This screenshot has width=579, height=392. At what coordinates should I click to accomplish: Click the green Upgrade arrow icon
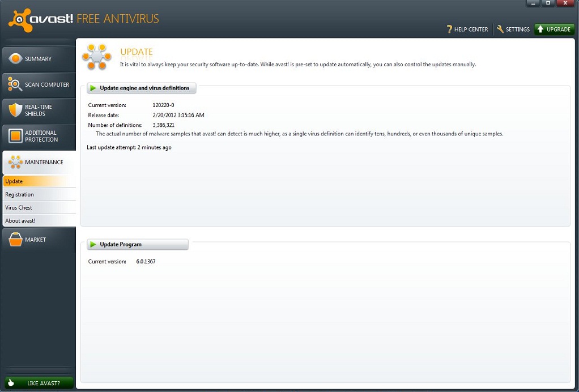pyautogui.click(x=540, y=29)
